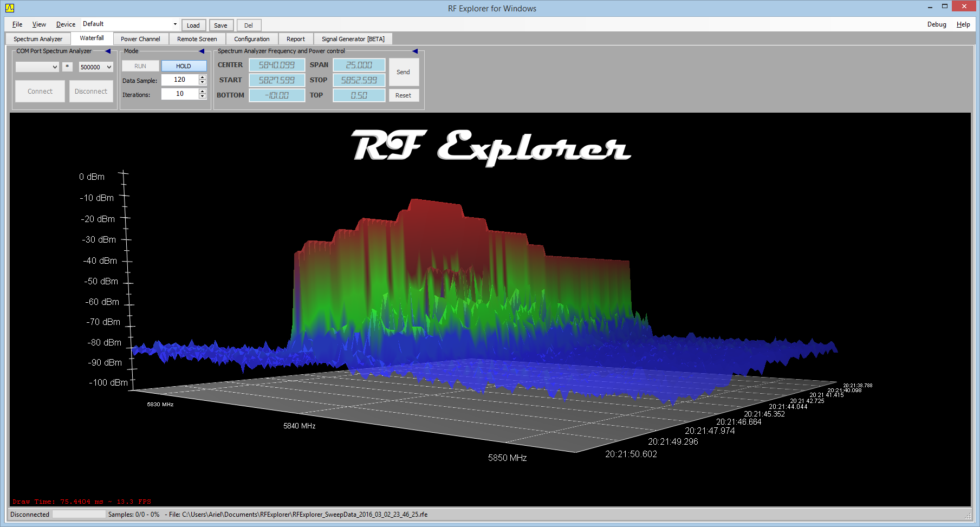The width and height of the screenshot is (980, 527).
Task: Click the SPAN field 25.000
Action: (x=359, y=65)
